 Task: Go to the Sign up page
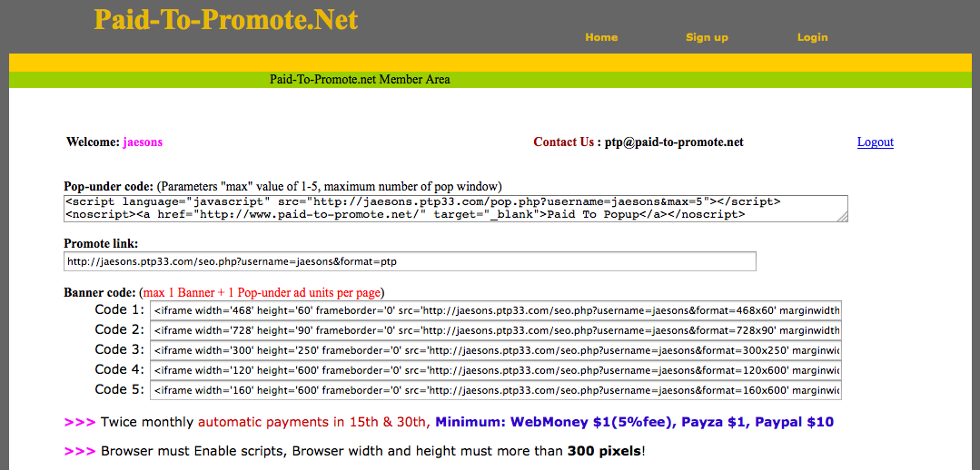(x=707, y=37)
